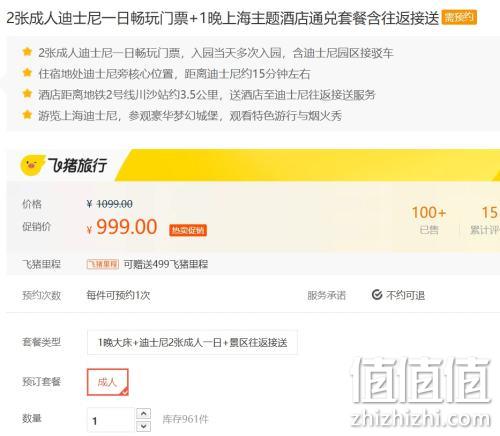The image size is (500, 436).
Task: Click the quantity input field
Action: click(x=111, y=420)
